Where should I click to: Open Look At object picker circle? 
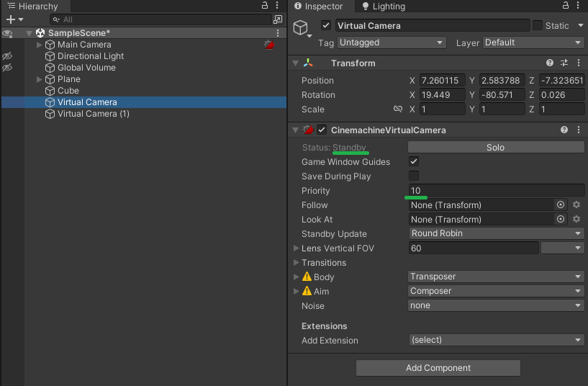(x=560, y=219)
